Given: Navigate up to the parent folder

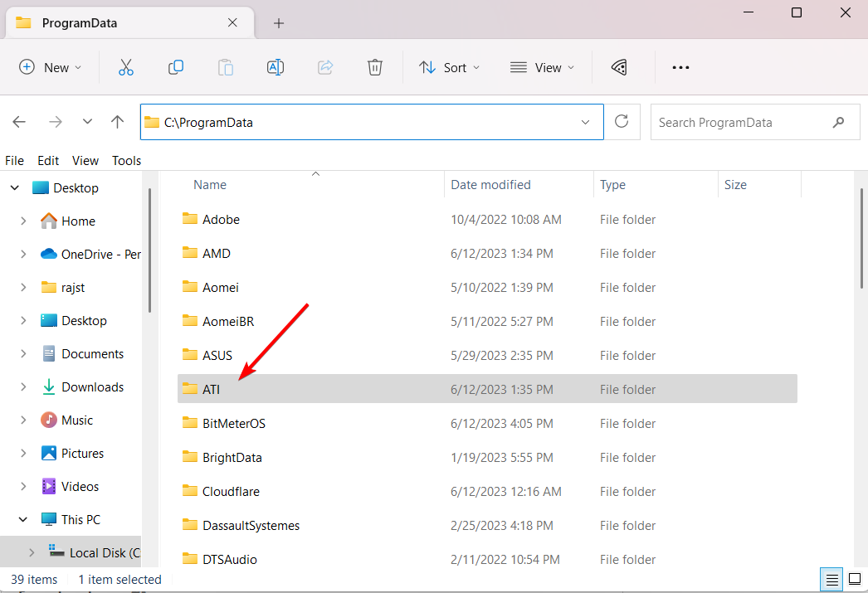Looking at the screenshot, I should tap(116, 121).
